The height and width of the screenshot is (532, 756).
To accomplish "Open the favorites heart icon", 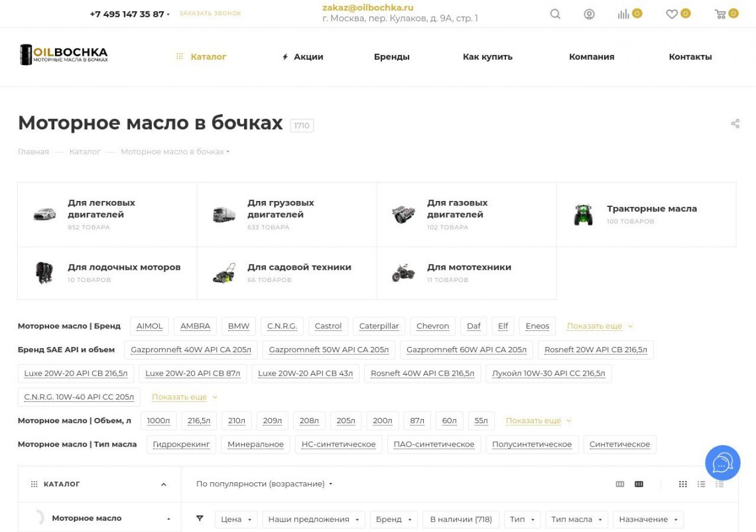I will coord(672,13).
